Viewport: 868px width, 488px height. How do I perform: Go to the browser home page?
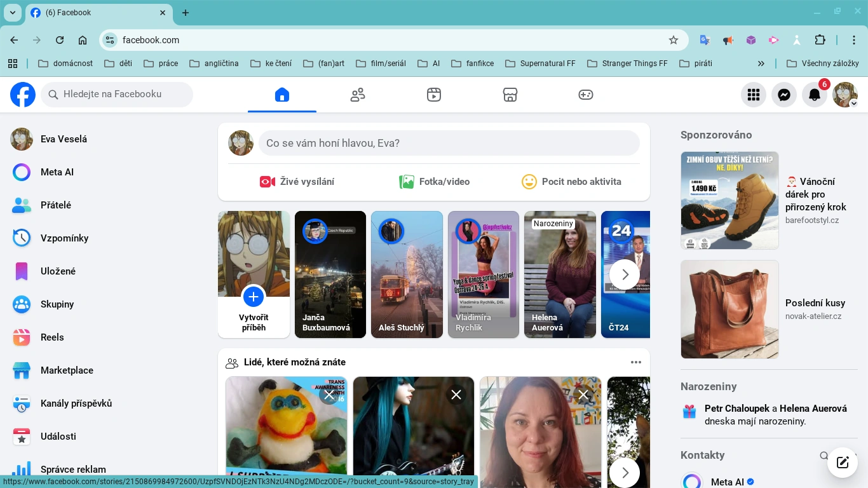pos(83,40)
